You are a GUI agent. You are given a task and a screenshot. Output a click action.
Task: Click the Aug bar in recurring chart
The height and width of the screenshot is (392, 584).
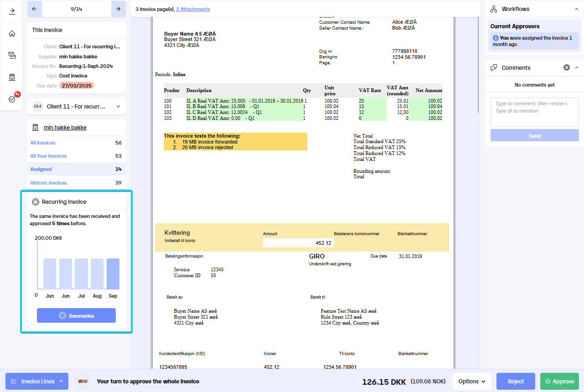[97, 274]
